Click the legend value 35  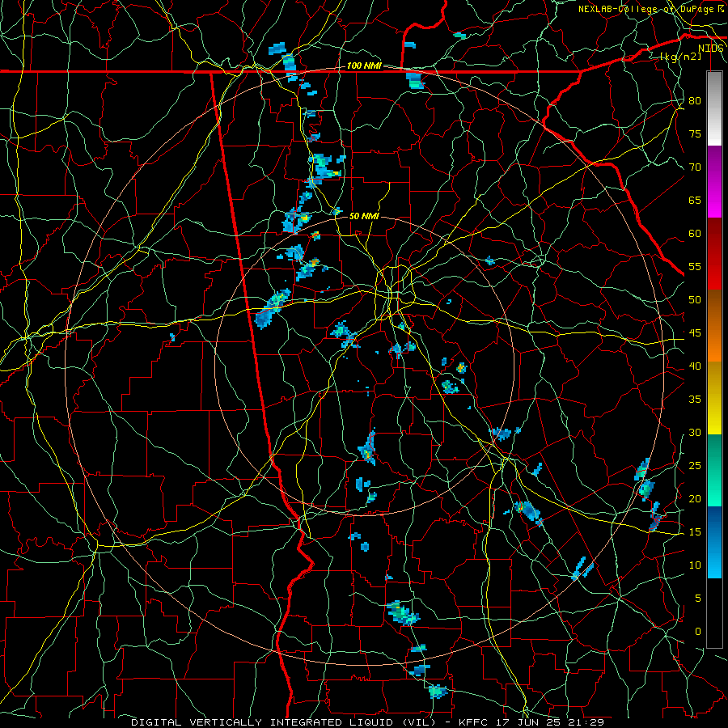[x=695, y=400]
